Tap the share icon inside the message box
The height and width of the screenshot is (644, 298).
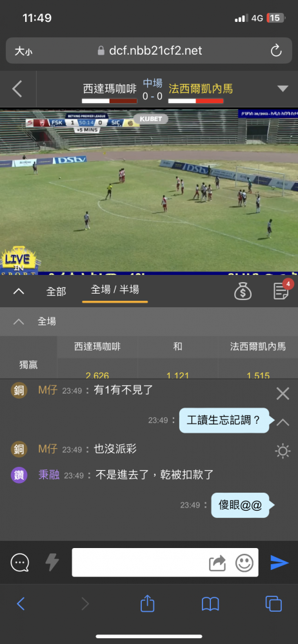pos(217,563)
